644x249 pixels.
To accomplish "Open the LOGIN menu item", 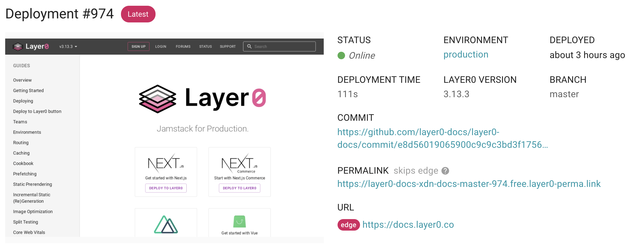I will click(x=161, y=47).
